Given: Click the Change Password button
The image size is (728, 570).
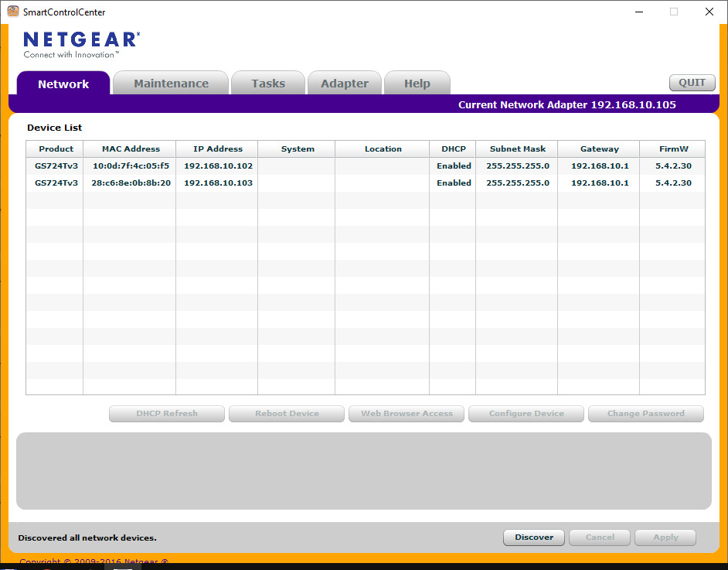Looking at the screenshot, I should pyautogui.click(x=645, y=414).
